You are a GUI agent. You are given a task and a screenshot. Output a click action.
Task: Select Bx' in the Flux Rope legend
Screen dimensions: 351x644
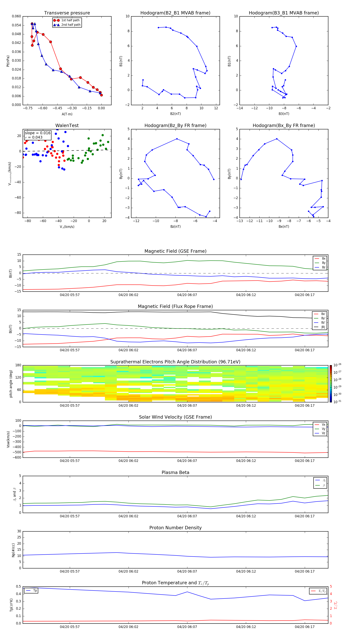pos(320,314)
